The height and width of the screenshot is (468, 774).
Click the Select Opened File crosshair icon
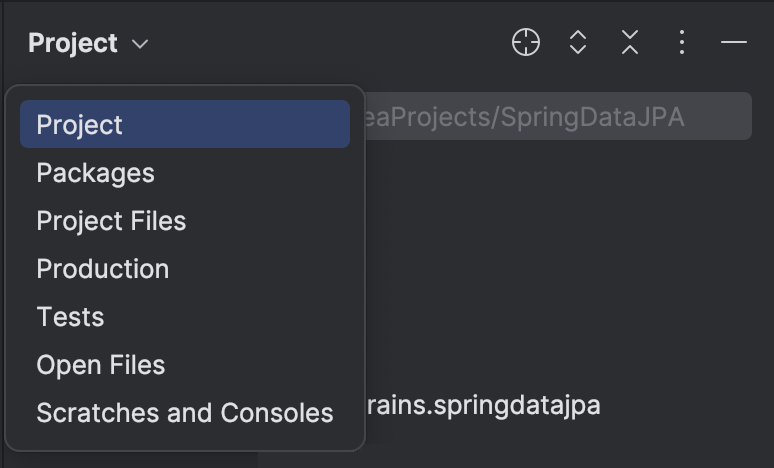[x=526, y=42]
